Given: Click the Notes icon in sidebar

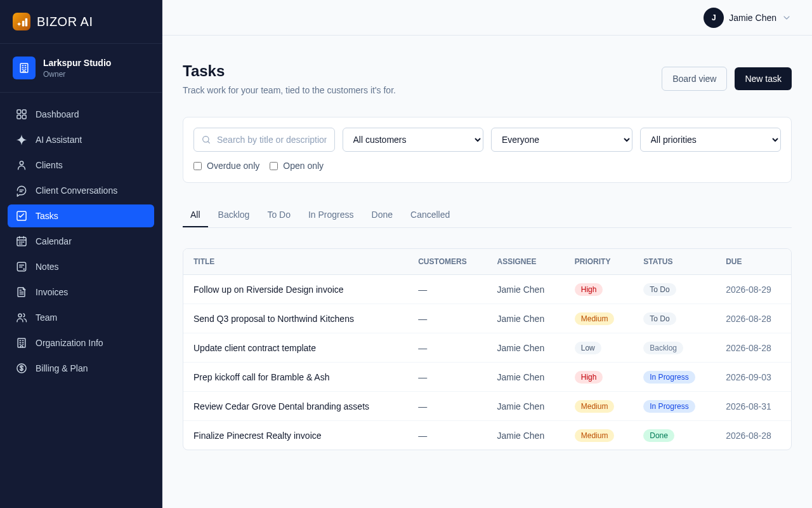Looking at the screenshot, I should click(x=22, y=267).
